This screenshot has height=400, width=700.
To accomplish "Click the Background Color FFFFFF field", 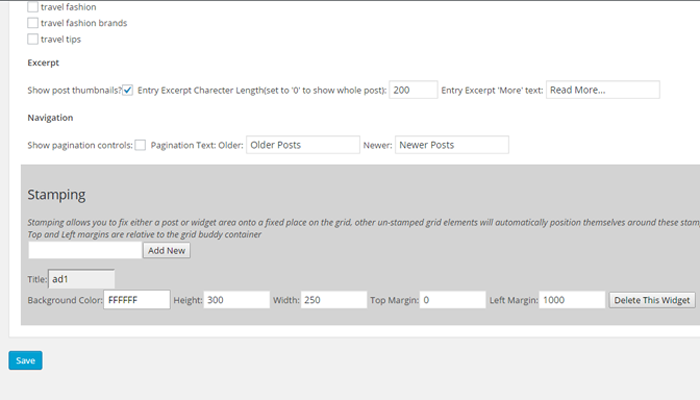I will (137, 300).
